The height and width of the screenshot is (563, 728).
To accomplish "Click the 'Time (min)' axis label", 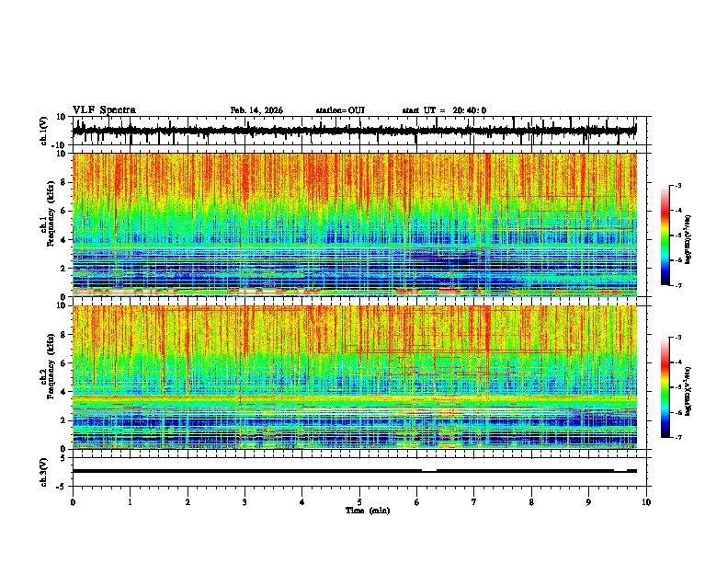I will pyautogui.click(x=368, y=511).
